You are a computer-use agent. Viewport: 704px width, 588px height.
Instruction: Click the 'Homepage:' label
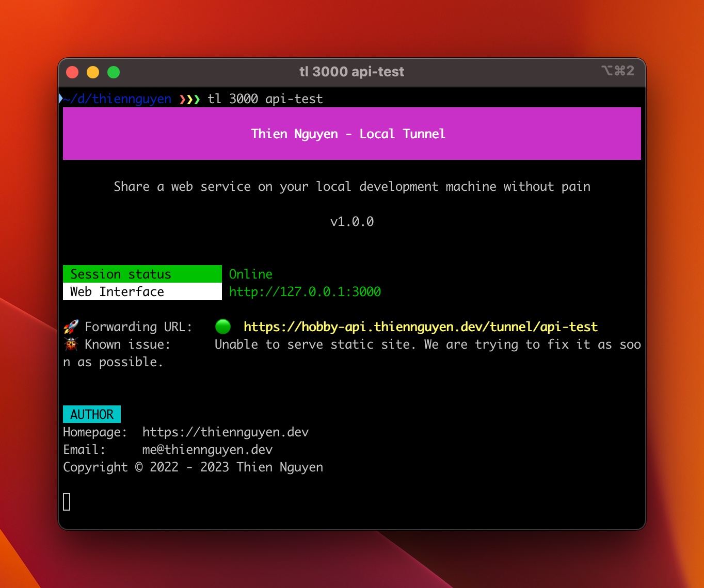95,432
